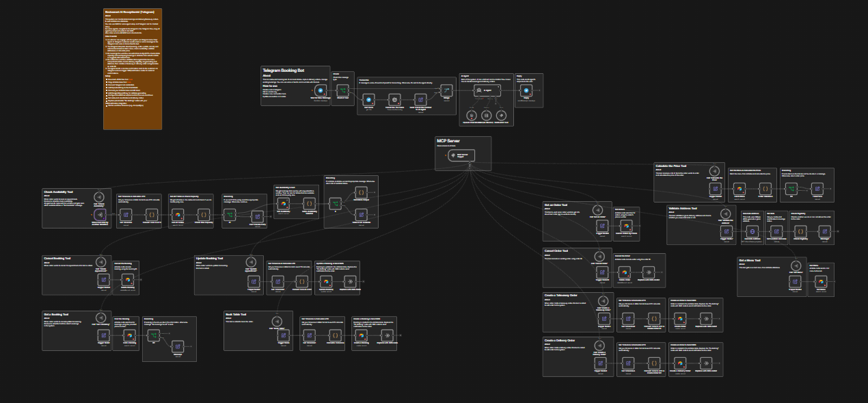Select the Telegram Reply node
This screenshot has height=403, width=868.
tap(526, 90)
